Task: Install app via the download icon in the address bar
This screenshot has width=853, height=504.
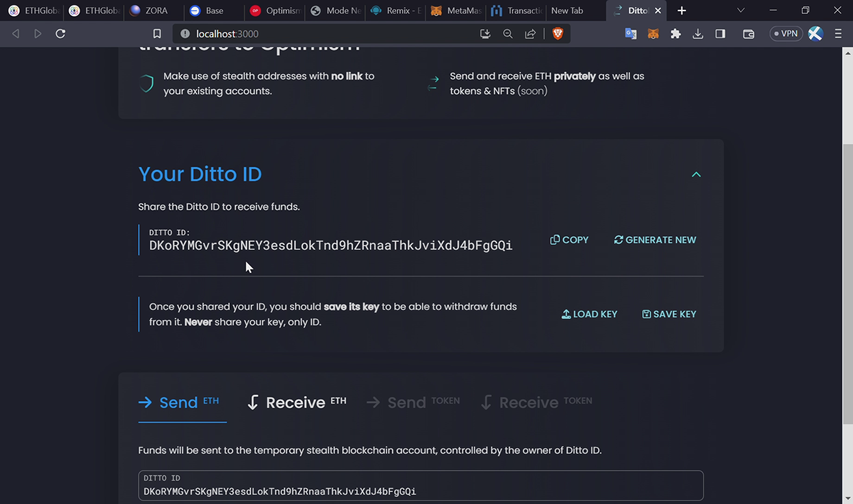Action: pyautogui.click(x=485, y=34)
